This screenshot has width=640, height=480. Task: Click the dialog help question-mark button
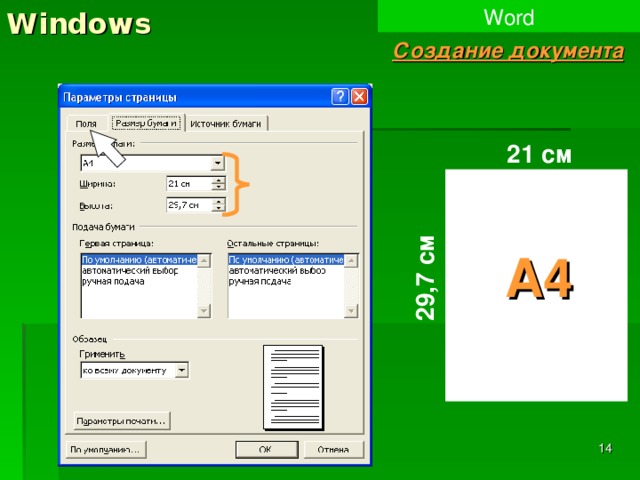point(340,97)
